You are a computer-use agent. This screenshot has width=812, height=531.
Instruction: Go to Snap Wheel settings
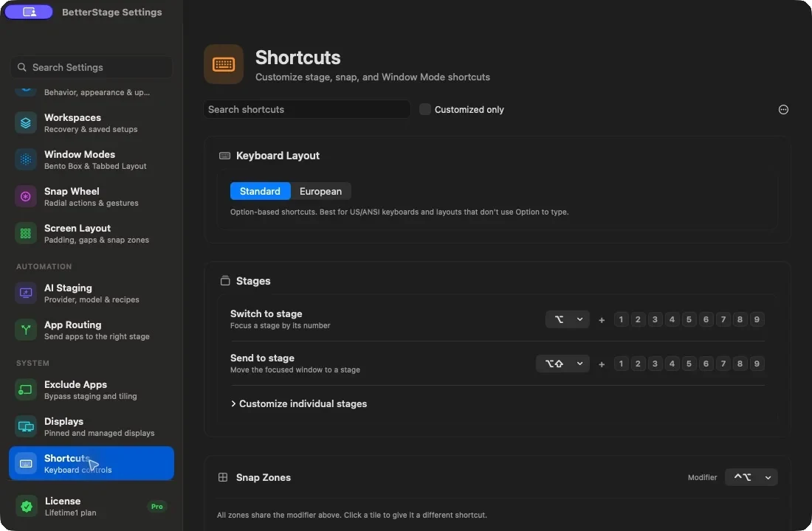tap(91, 196)
